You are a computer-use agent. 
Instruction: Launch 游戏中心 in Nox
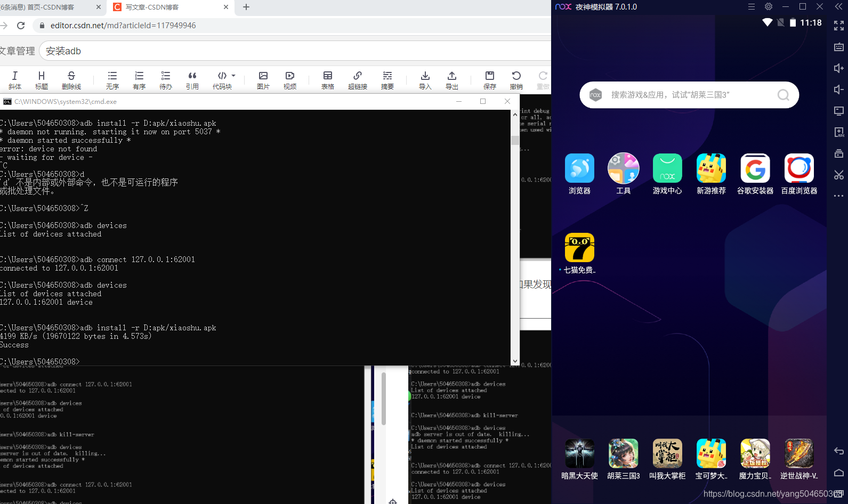667,174
